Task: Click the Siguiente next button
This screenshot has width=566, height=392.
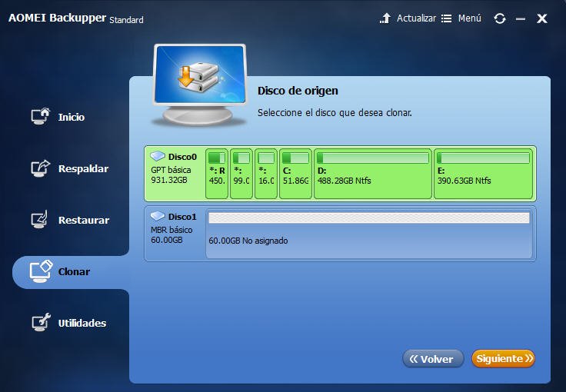Action: (x=503, y=359)
